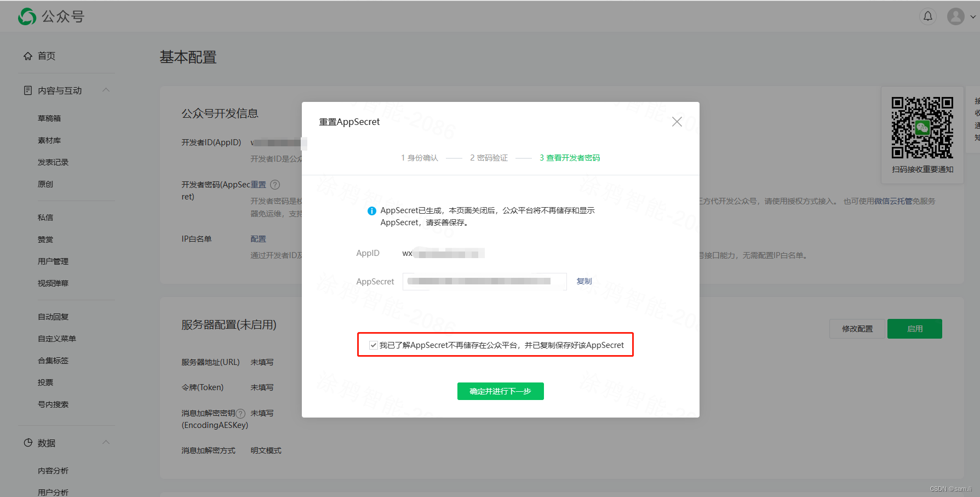Open the notification bell
The height and width of the screenshot is (497, 980).
point(928,16)
